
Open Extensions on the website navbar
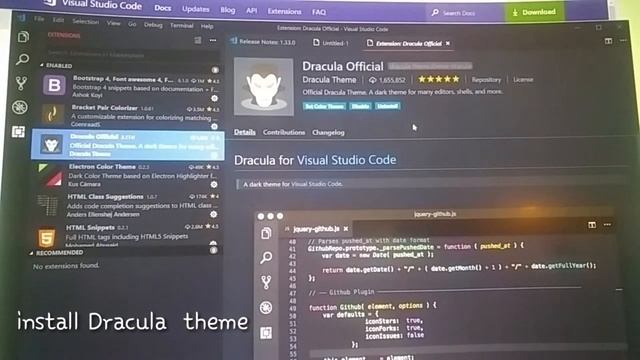(x=284, y=11)
